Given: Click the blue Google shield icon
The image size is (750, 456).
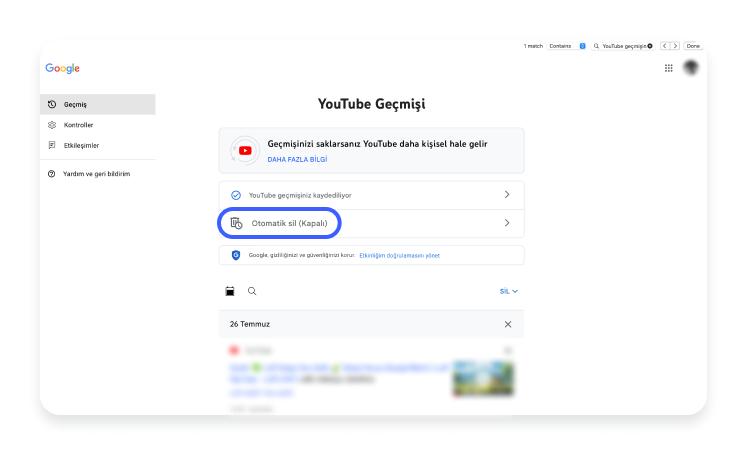Looking at the screenshot, I should tap(236, 255).
